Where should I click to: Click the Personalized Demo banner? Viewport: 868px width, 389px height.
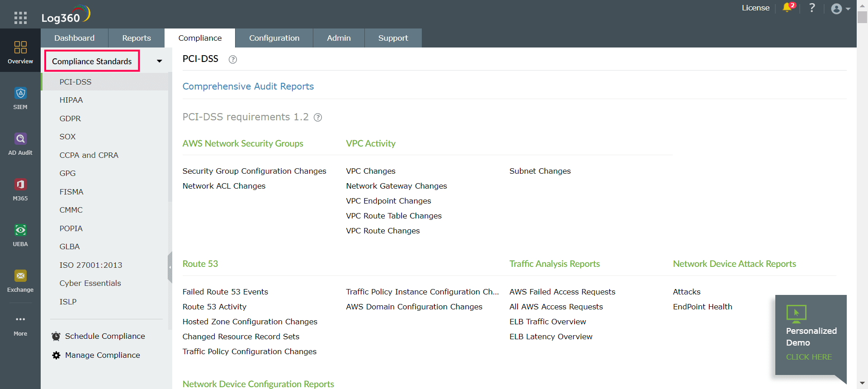(811, 337)
